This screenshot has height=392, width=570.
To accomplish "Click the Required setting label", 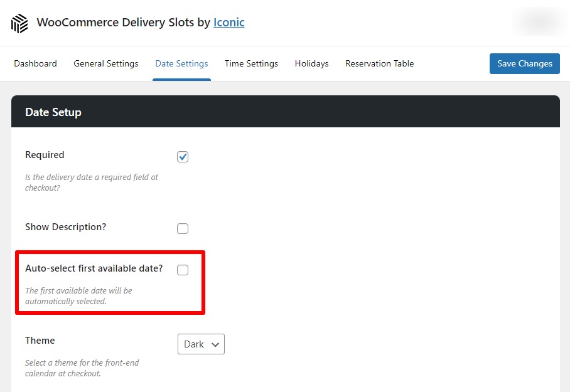I will (x=44, y=154).
